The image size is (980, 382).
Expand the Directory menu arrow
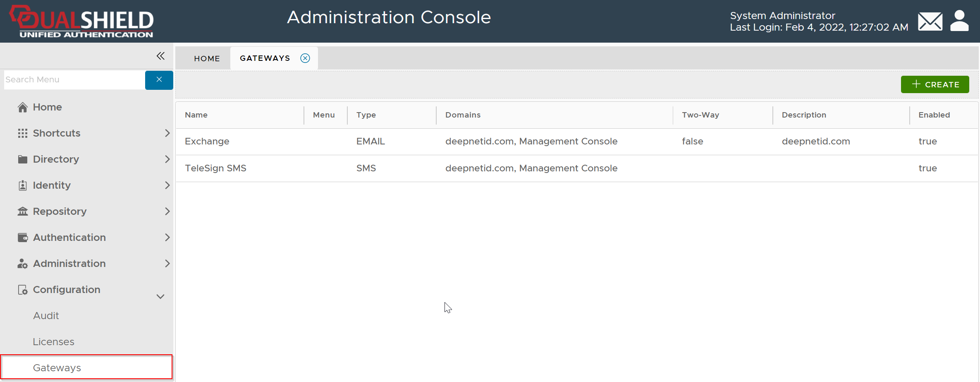pyautogui.click(x=167, y=159)
